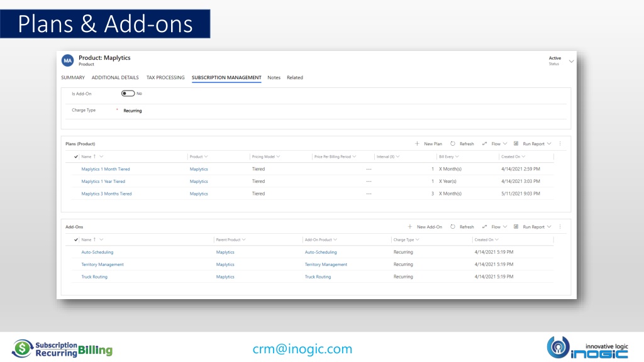Select all rows in Plans grid

(x=76, y=156)
